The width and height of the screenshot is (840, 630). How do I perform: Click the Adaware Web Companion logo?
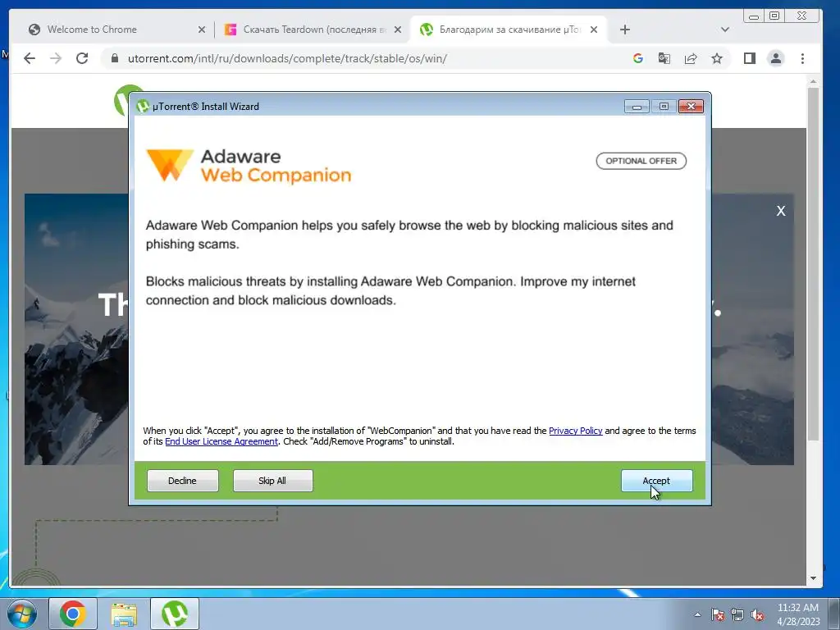click(x=249, y=166)
